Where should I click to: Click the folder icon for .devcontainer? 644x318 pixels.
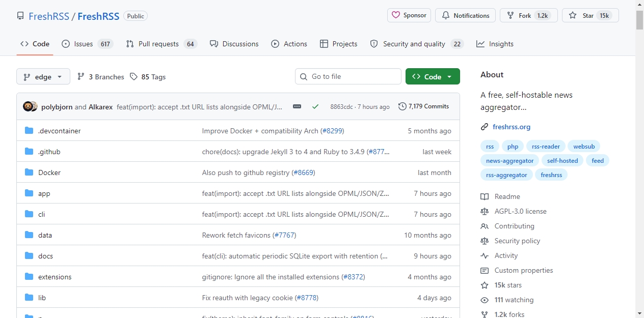(29, 131)
